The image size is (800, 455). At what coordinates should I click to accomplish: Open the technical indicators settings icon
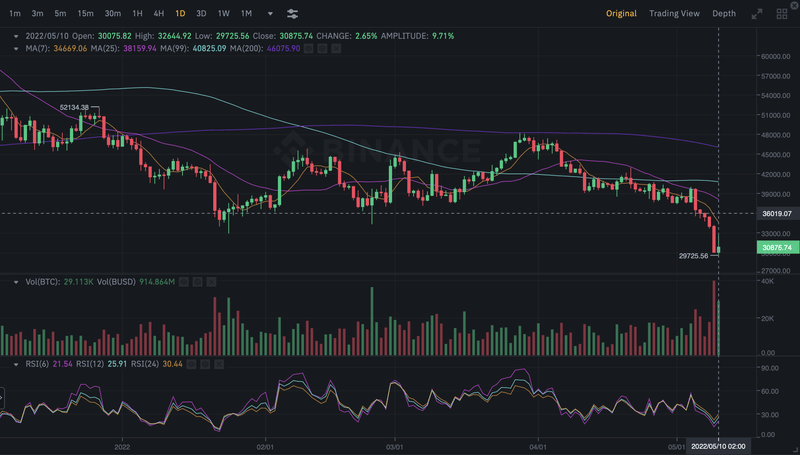pyautogui.click(x=292, y=14)
